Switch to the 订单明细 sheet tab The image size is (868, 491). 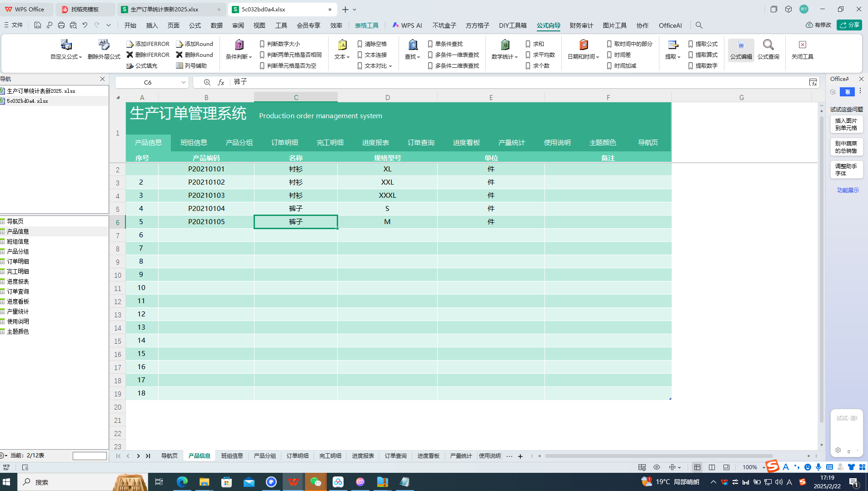297,456
